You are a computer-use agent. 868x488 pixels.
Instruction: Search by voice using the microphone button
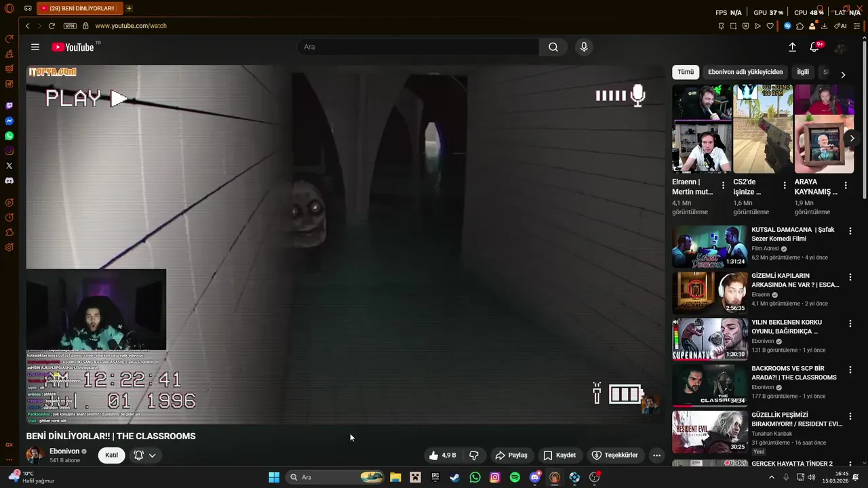pos(584,47)
